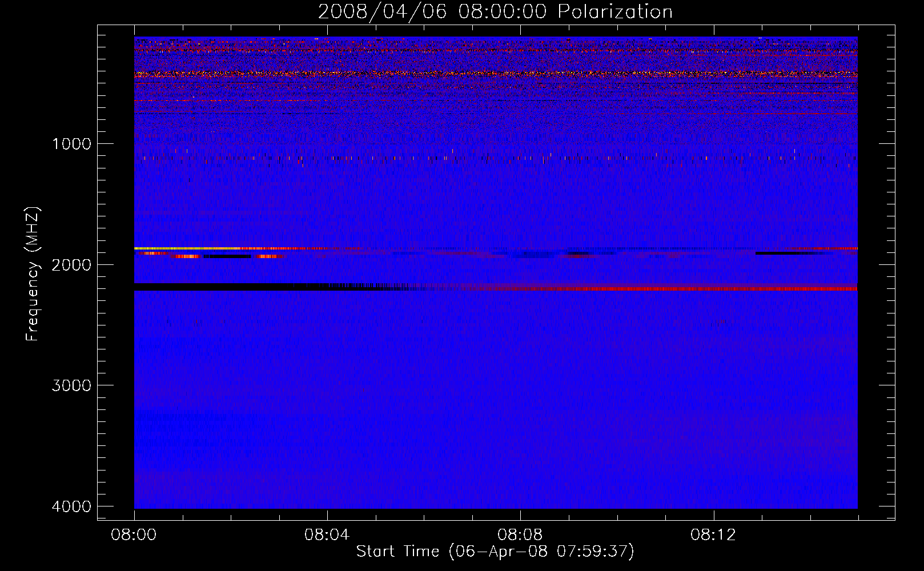Click the bright yellow line near 1870 MHz
Image resolution: width=924 pixels, height=571 pixels.
[x=188, y=248]
